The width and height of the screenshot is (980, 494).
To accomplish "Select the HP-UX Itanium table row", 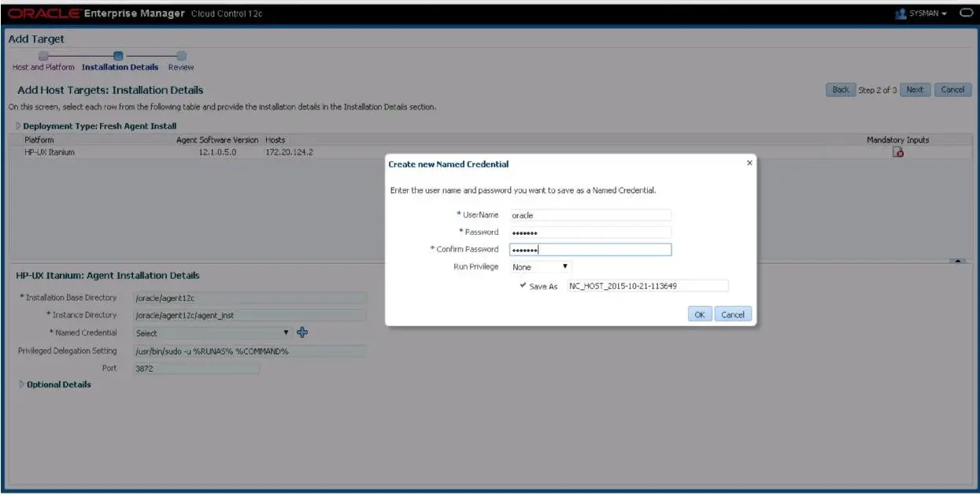I will tap(490, 152).
